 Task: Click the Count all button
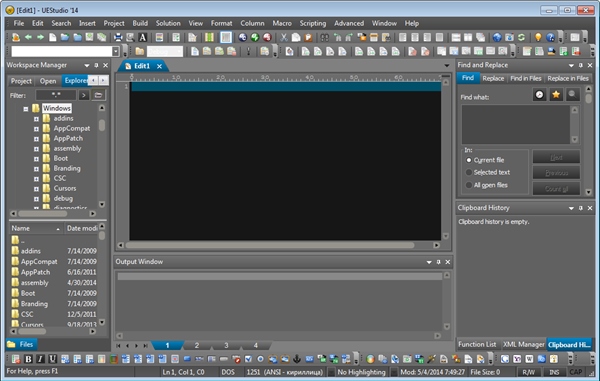(556, 189)
